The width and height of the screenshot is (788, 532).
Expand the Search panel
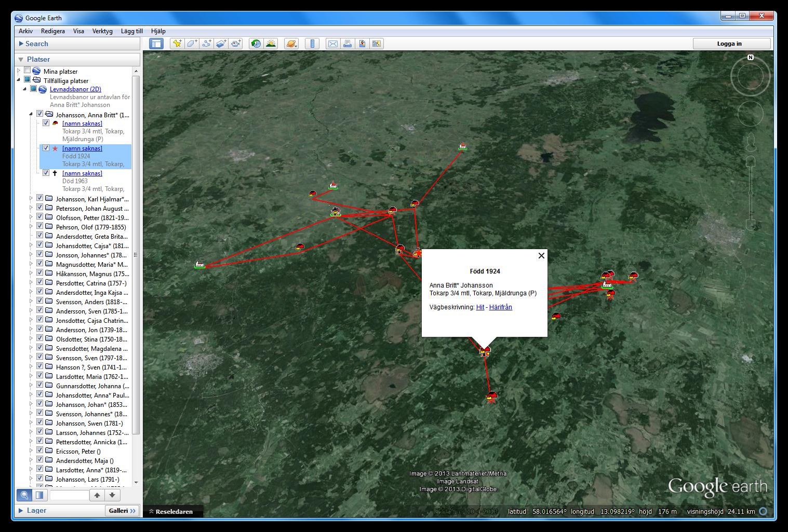(21, 44)
